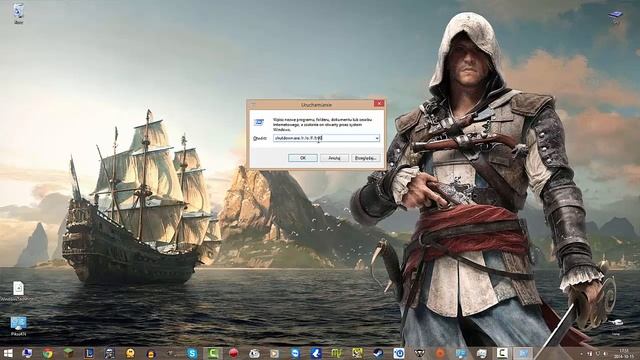This screenshot has height=360, width=640.
Task: Close the Uruchamianie dialog with red X
Action: coord(379,104)
